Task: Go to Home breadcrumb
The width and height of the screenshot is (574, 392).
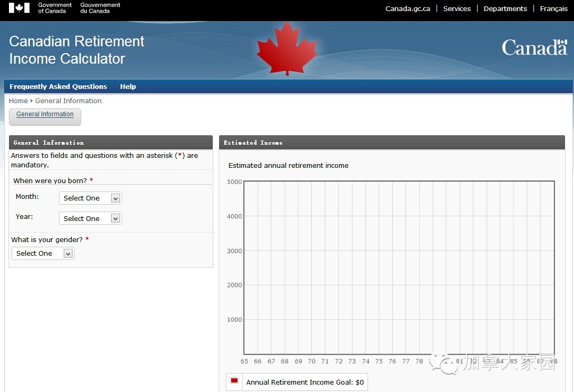Action: click(x=18, y=100)
